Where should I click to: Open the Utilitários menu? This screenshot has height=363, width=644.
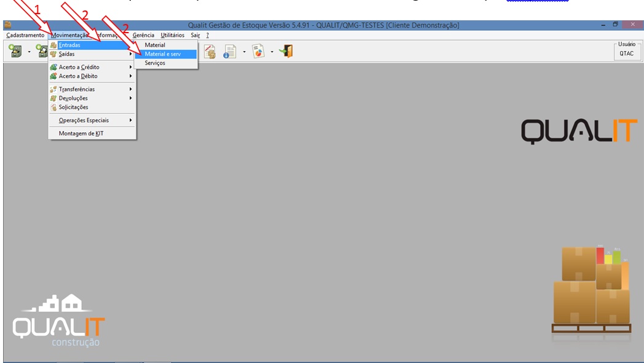click(173, 35)
